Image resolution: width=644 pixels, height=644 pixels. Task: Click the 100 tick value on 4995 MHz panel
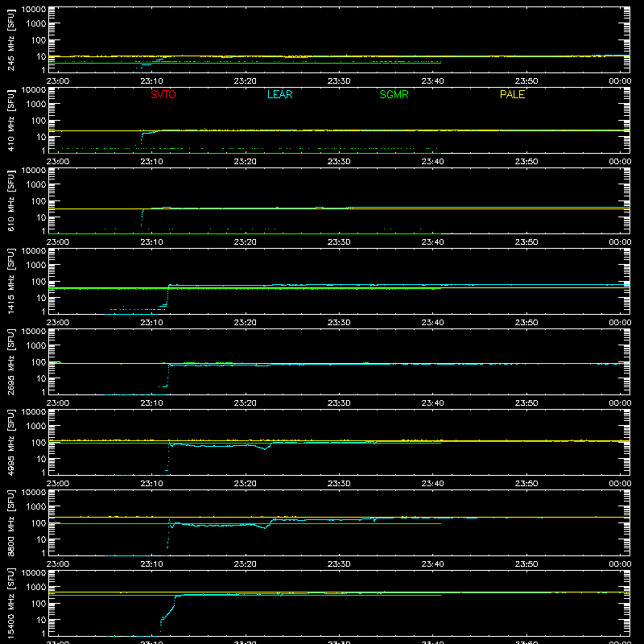pos(39,443)
